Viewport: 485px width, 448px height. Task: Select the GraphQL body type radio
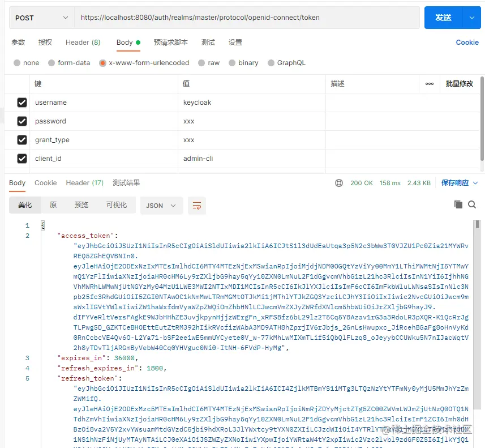coord(271,63)
